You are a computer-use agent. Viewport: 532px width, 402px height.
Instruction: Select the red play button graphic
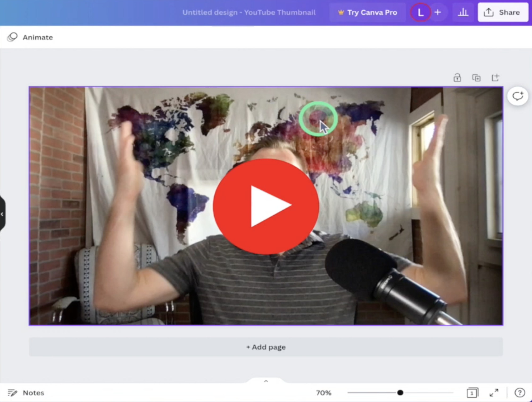point(266,206)
